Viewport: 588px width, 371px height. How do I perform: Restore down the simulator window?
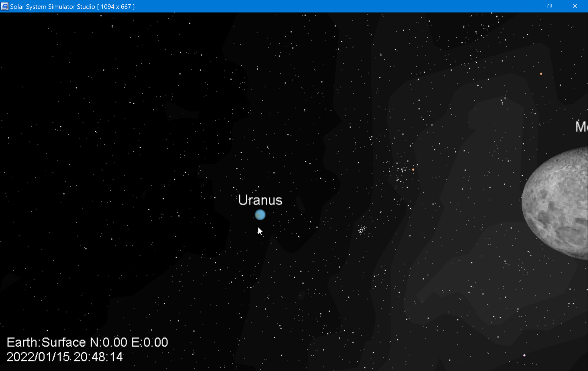pyautogui.click(x=550, y=6)
